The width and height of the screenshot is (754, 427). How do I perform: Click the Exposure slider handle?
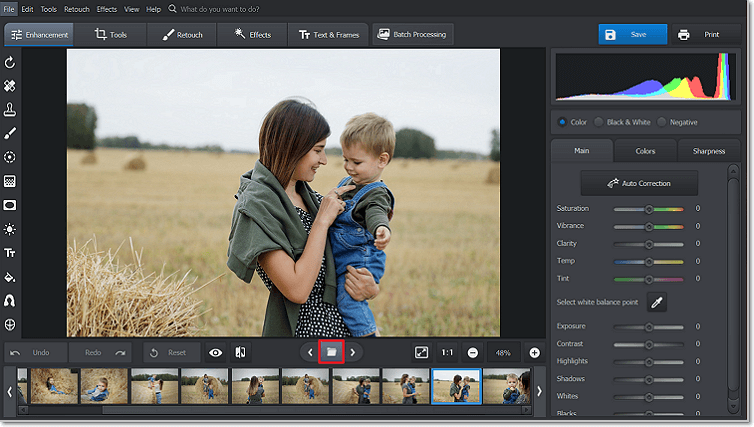pyautogui.click(x=649, y=327)
